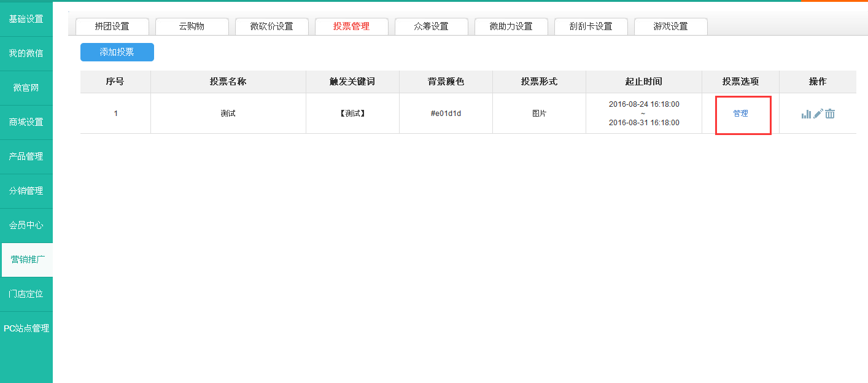This screenshot has width=868, height=383.
Task: Click the 添加投票 button
Action: point(117,52)
